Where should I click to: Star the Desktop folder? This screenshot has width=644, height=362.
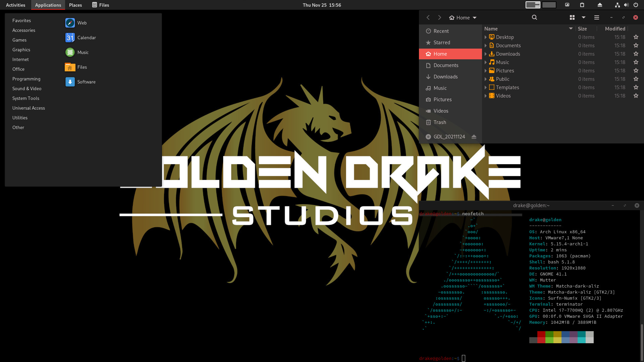(x=636, y=37)
